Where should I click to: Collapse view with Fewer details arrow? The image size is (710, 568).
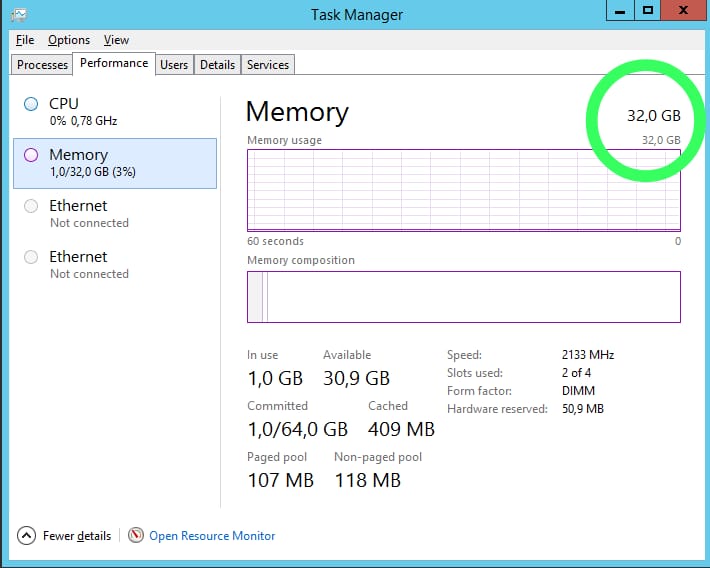tap(27, 536)
